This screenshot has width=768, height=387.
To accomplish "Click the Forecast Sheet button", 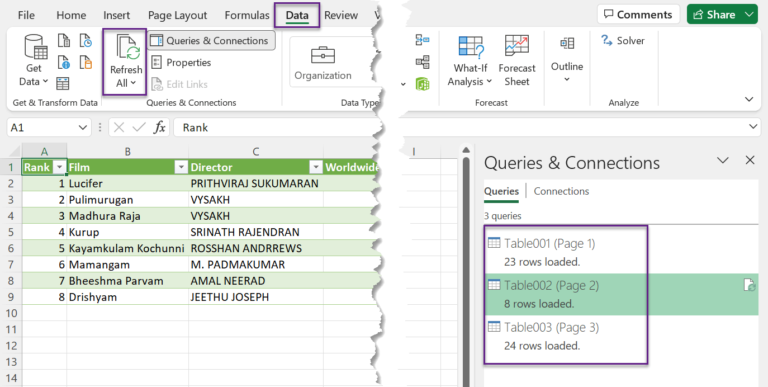I will [517, 61].
